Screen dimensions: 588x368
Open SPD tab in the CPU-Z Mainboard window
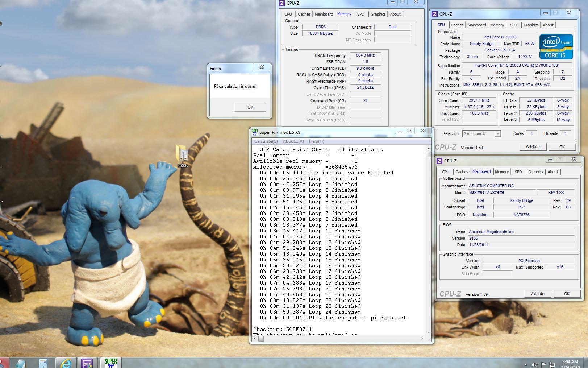tap(518, 172)
